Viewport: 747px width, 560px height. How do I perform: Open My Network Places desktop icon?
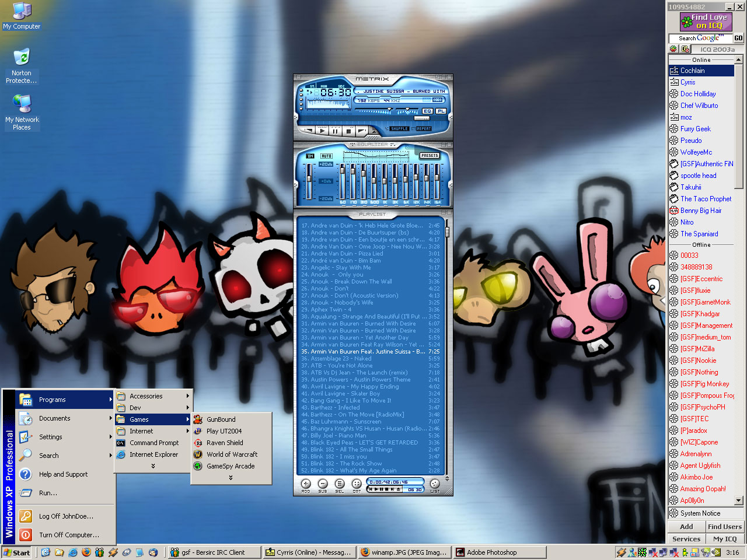pyautogui.click(x=22, y=113)
